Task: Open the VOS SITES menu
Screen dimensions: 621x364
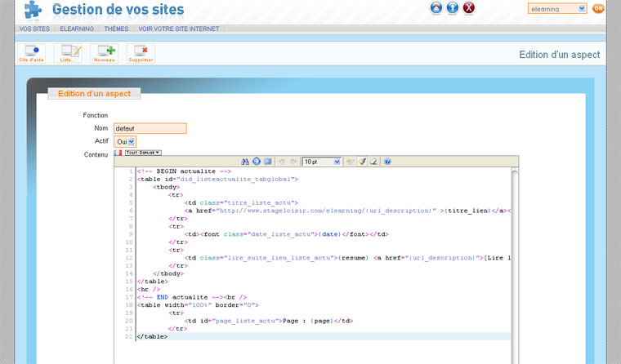Action: [34, 29]
